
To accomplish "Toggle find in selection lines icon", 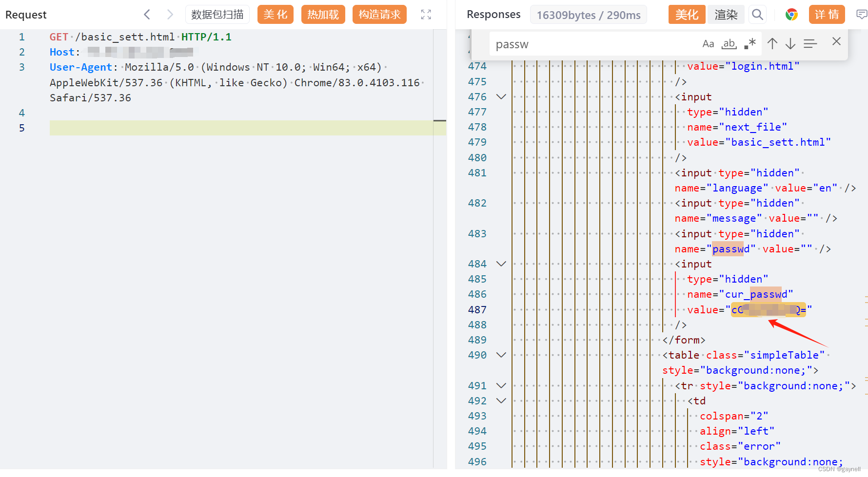I will (810, 44).
